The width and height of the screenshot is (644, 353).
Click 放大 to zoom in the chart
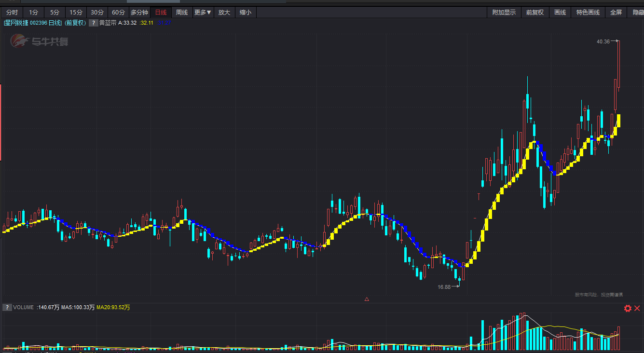224,13
